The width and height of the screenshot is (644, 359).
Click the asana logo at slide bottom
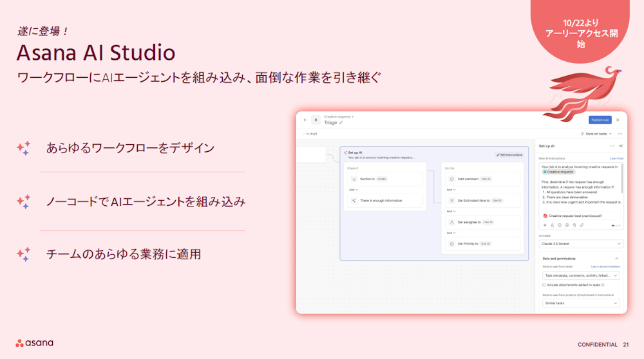pyautogui.click(x=35, y=343)
